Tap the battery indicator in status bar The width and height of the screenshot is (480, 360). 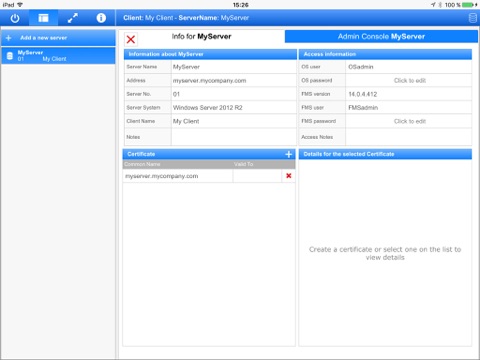tap(467, 5)
